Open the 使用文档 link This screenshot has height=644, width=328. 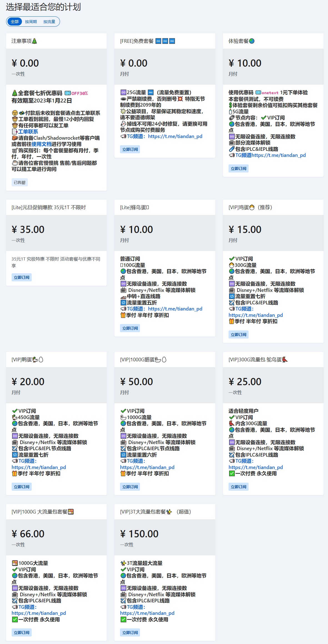42,144
